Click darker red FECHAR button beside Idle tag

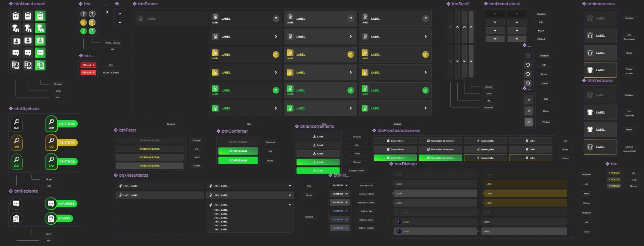pos(88,65)
